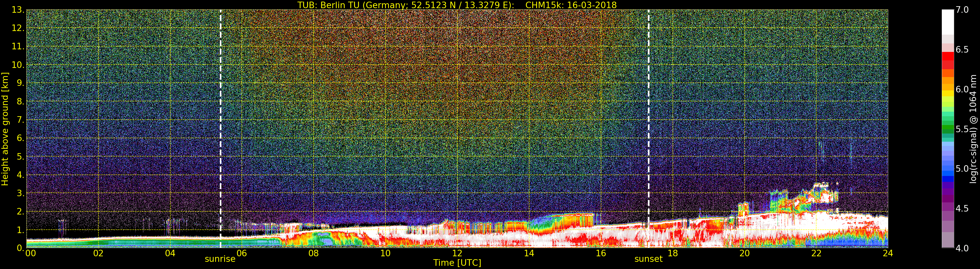Click the '0.' height tick label
Viewport: 980px width, 269px height.
click(21, 248)
